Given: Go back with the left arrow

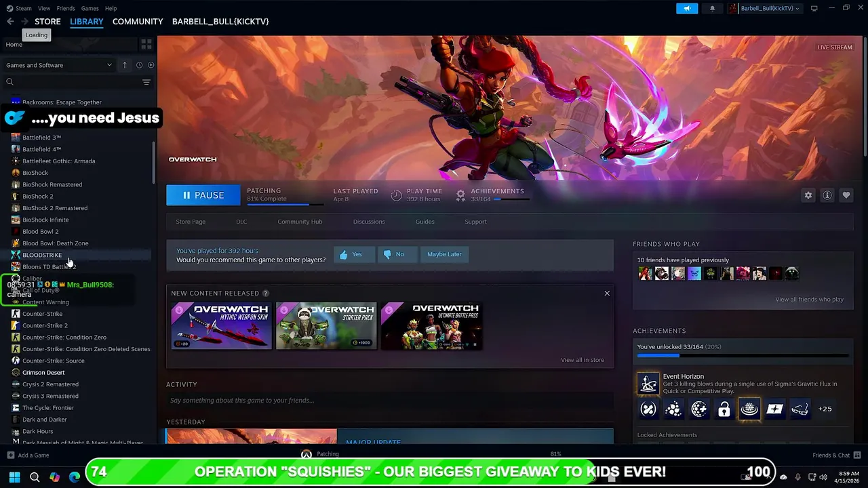Looking at the screenshot, I should (x=10, y=22).
